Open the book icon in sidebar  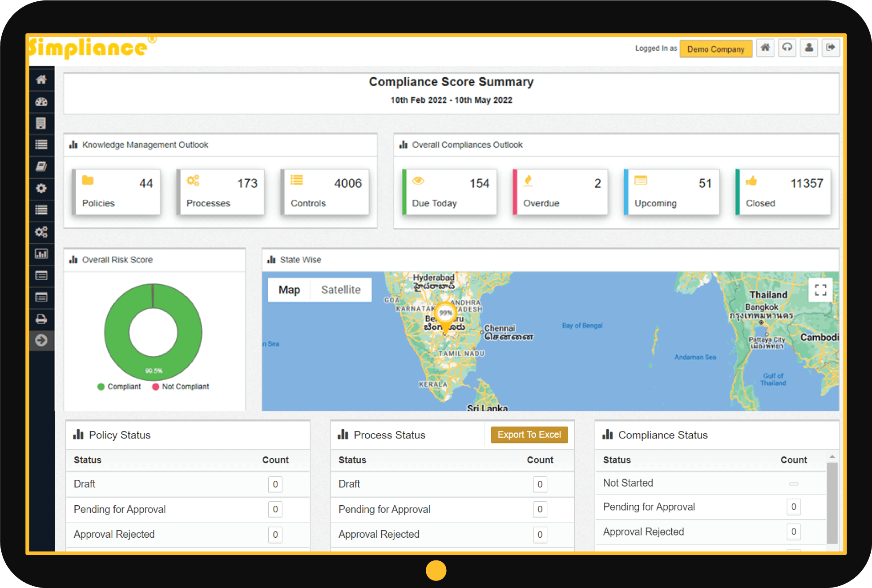(x=41, y=166)
